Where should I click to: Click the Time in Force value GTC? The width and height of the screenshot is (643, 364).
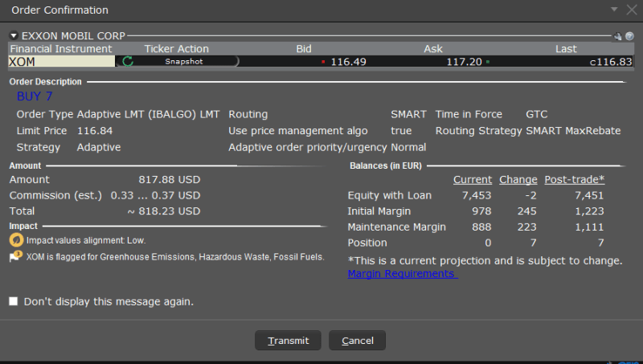536,114
